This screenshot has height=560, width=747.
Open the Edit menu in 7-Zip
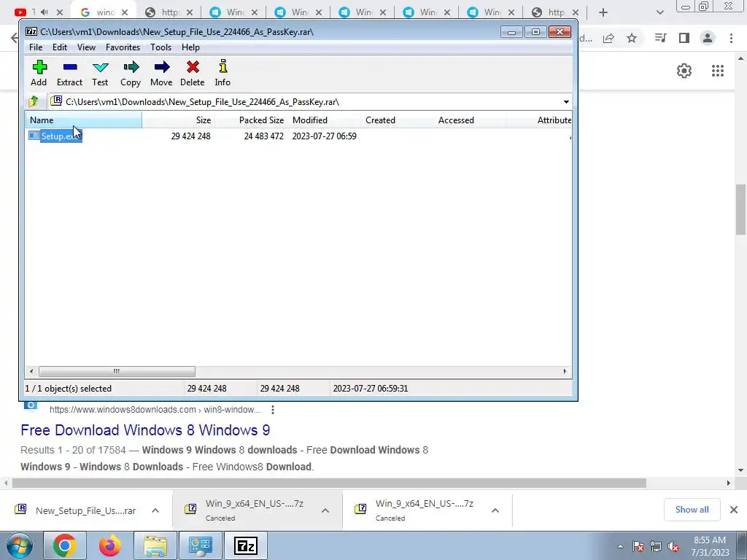[60, 47]
